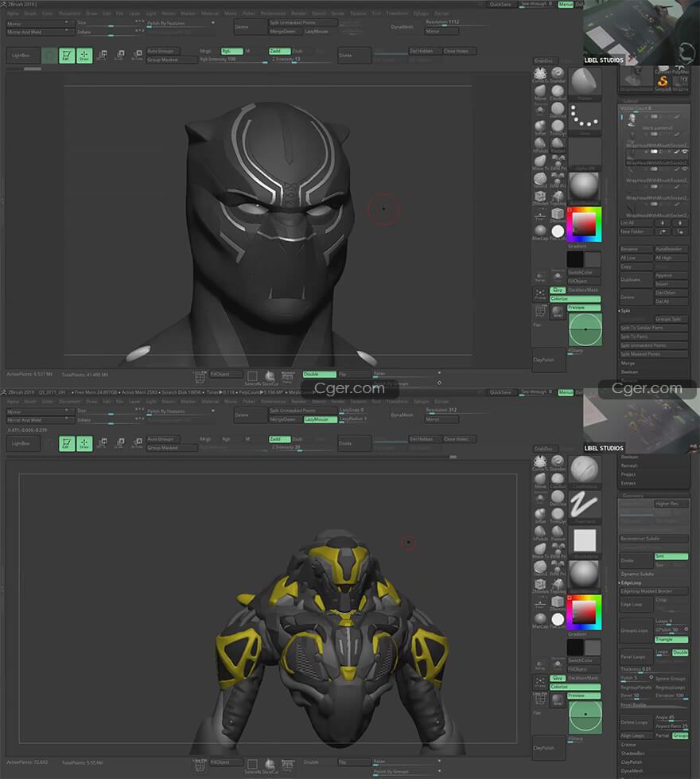Click the Dots stroke type thumbnail
The image size is (700, 779).
click(585, 117)
